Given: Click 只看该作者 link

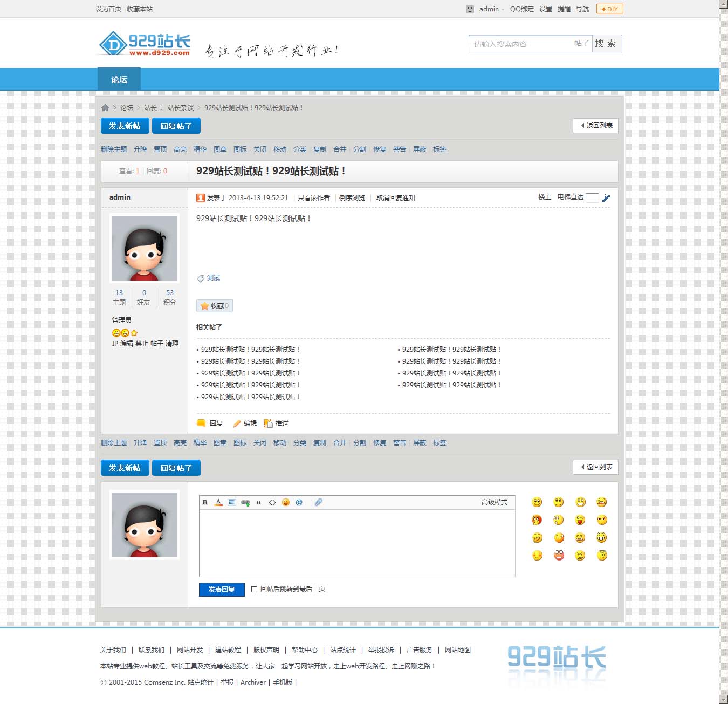Looking at the screenshot, I should tap(314, 198).
